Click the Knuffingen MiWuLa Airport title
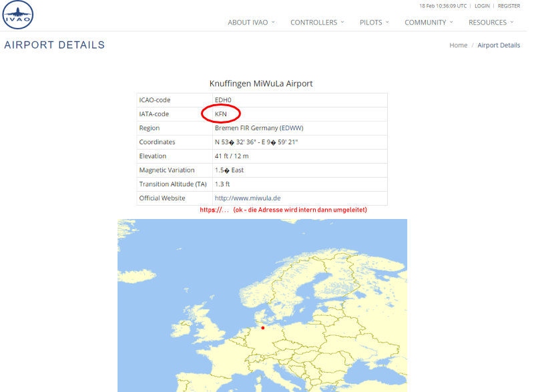 [x=261, y=83]
